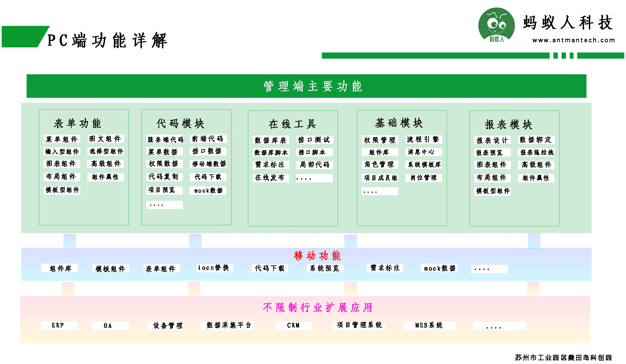The image size is (626, 364).
Task: Select the 管理端主要功能 green banner
Action: [x=307, y=86]
